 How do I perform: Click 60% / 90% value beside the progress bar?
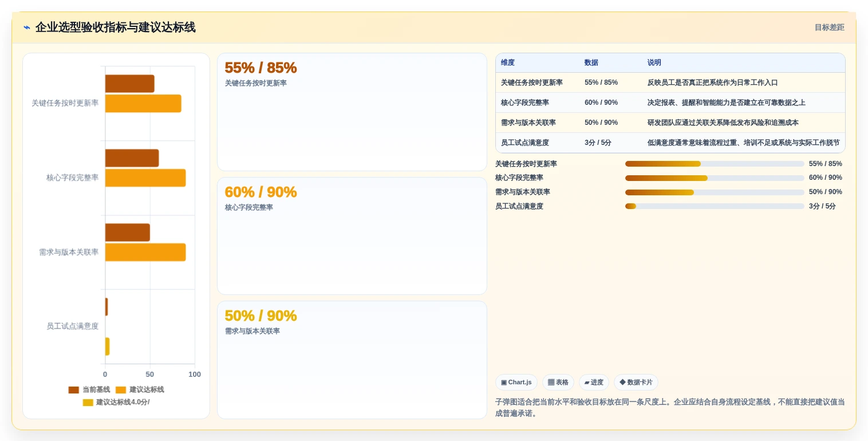[826, 178]
